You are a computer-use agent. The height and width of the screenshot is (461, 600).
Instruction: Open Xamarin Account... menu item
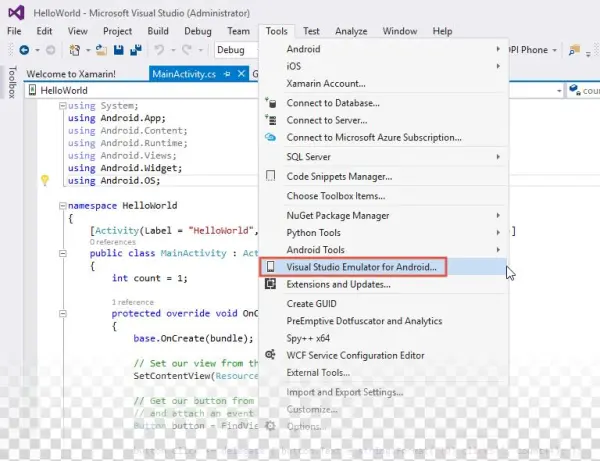(x=384, y=83)
